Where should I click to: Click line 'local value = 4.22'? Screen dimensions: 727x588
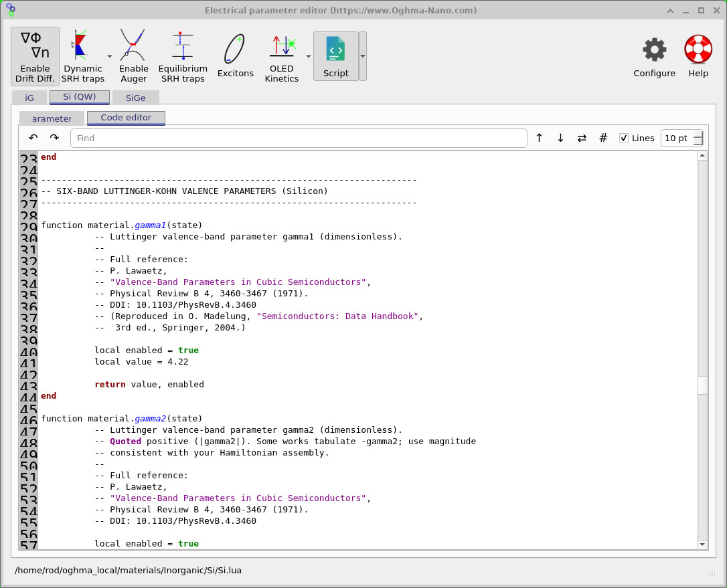[x=141, y=361]
